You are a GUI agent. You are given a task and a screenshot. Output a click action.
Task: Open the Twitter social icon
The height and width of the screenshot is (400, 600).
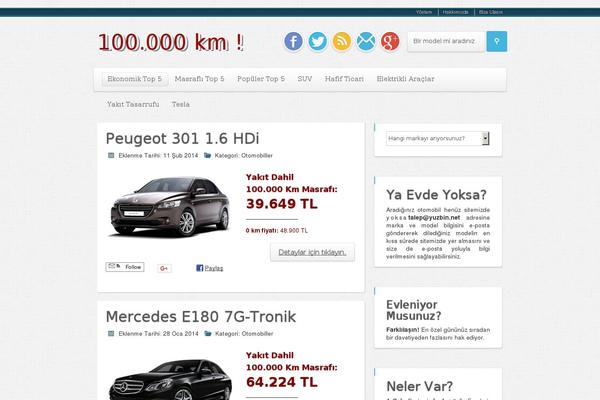click(x=318, y=41)
